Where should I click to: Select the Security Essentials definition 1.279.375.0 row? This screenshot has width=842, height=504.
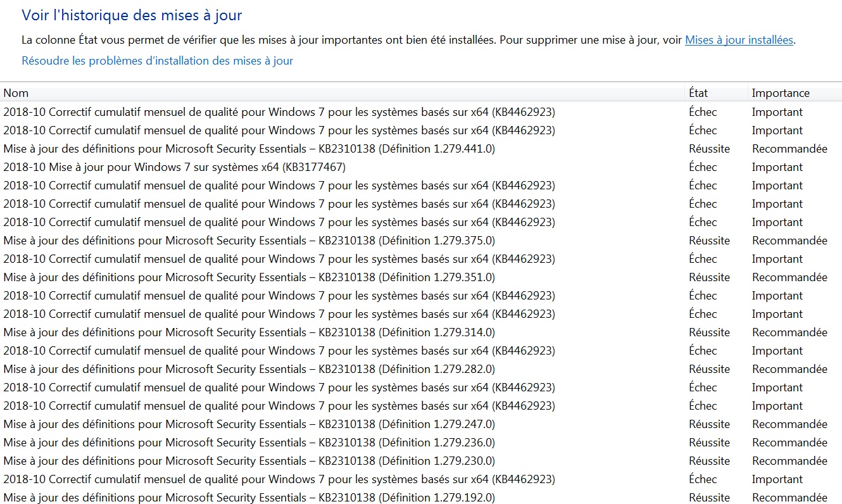click(421, 241)
